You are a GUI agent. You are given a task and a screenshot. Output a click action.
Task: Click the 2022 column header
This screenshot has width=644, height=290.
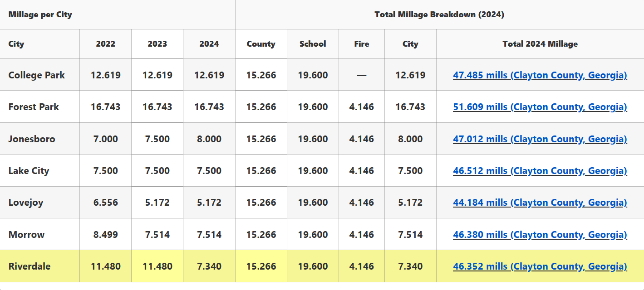[x=105, y=44]
